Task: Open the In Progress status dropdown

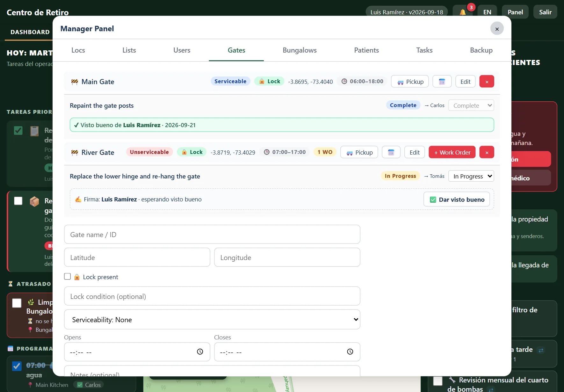Action: pos(471,176)
